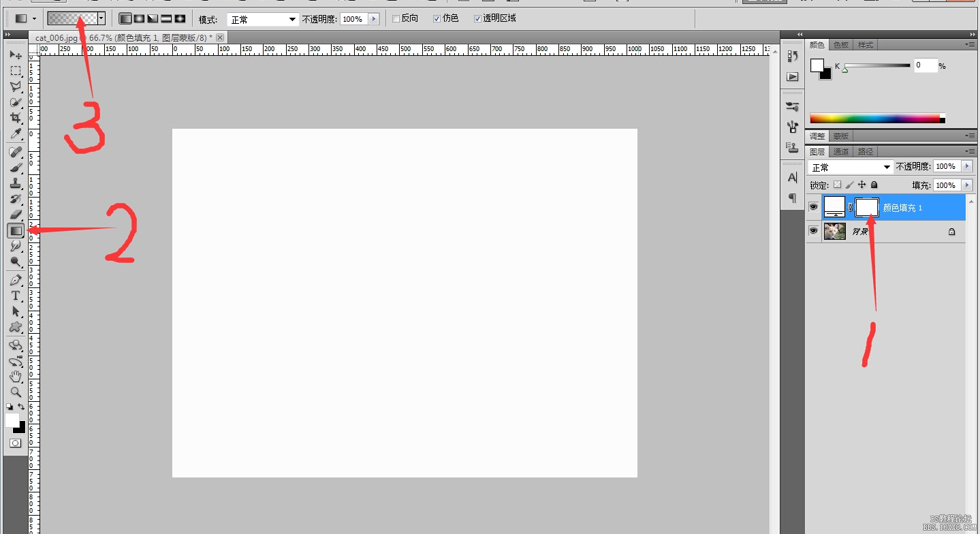Open the layer blend mode 正常 dropdown
The image size is (980, 534).
[x=850, y=167]
